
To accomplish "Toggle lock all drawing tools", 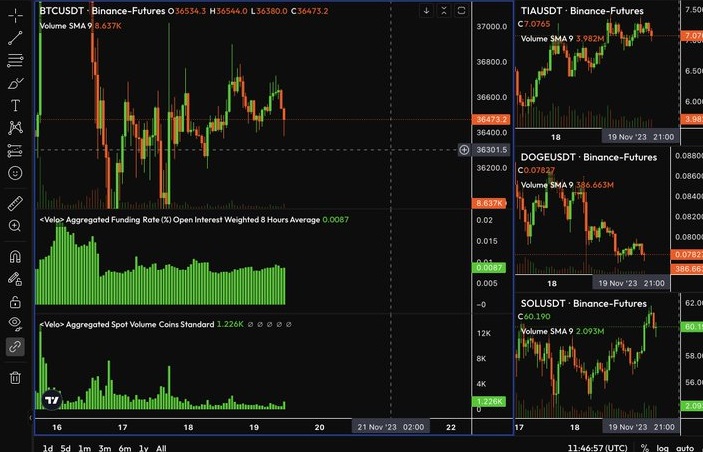I will 15,302.
